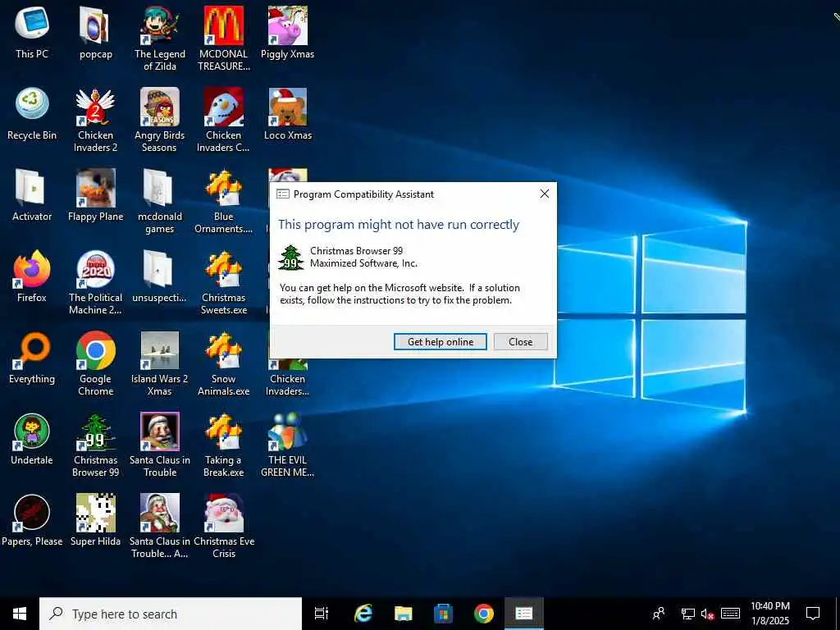Launch Internet Explorer from the taskbar
Image resolution: width=840 pixels, height=630 pixels.
click(x=363, y=614)
